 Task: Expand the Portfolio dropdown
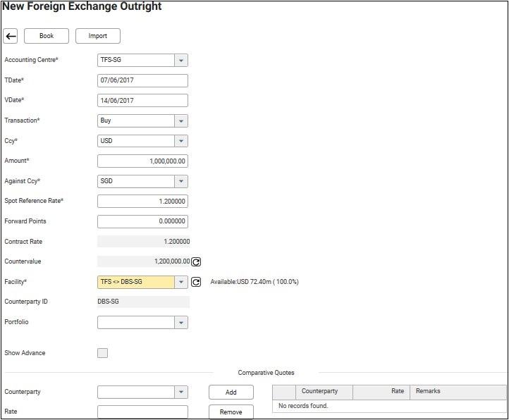coord(181,323)
